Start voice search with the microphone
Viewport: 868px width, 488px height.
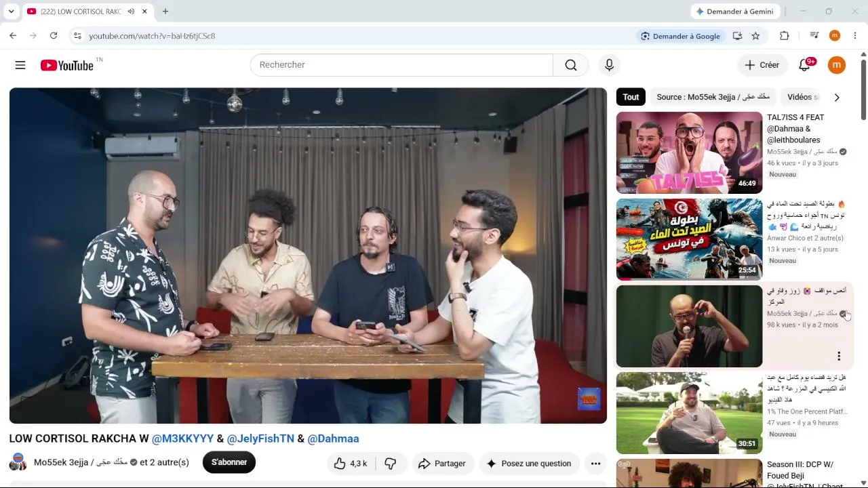click(609, 65)
